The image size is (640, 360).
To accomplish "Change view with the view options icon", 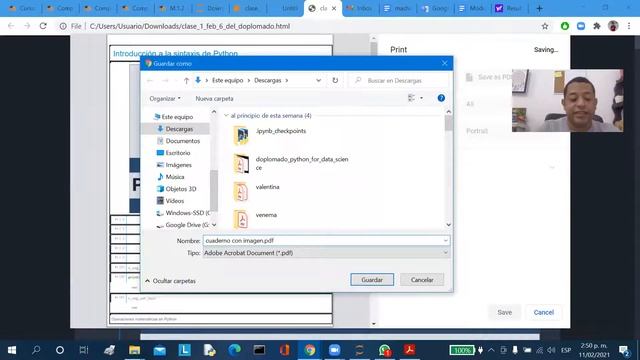I will (411, 98).
